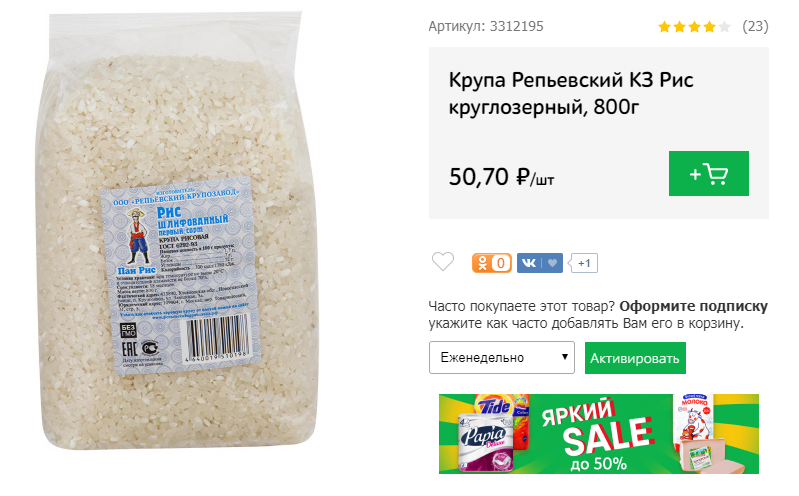
Task: Share on VK with blue VK button
Action: (529, 263)
